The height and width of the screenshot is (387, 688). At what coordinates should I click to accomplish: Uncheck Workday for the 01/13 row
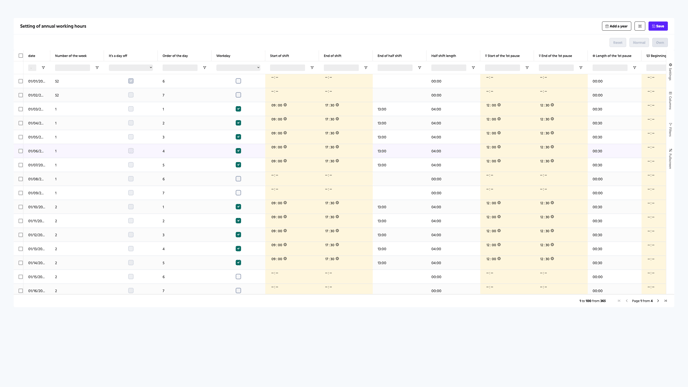coord(238,249)
